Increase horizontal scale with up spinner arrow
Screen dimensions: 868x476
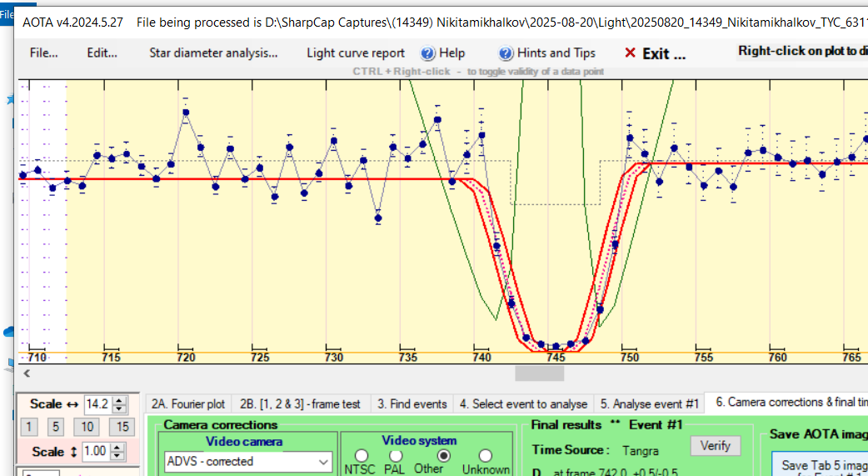(x=119, y=400)
